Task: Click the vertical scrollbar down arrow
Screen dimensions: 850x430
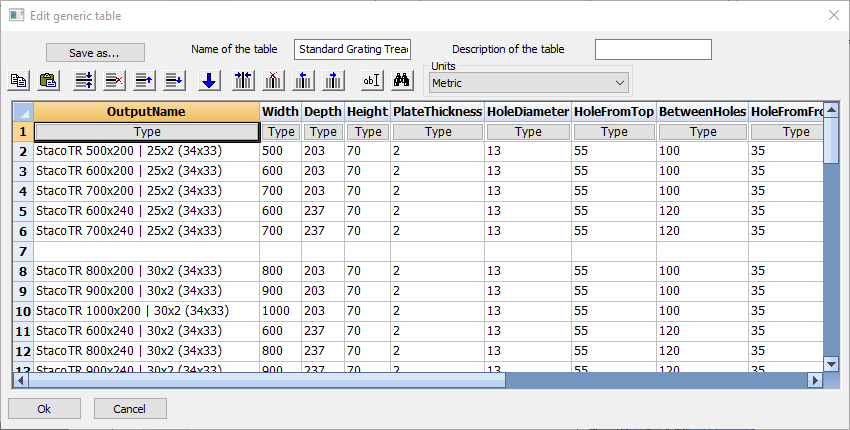Action: (x=830, y=363)
